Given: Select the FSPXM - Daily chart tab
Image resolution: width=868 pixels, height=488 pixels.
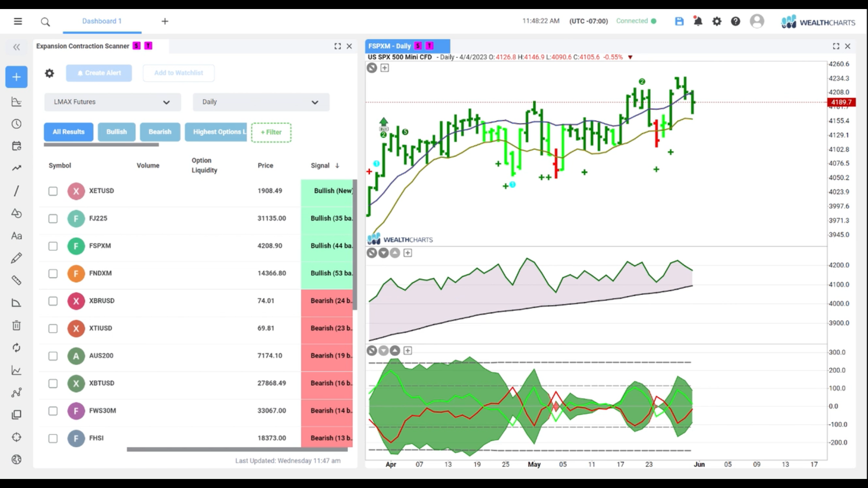Looking at the screenshot, I should point(407,46).
